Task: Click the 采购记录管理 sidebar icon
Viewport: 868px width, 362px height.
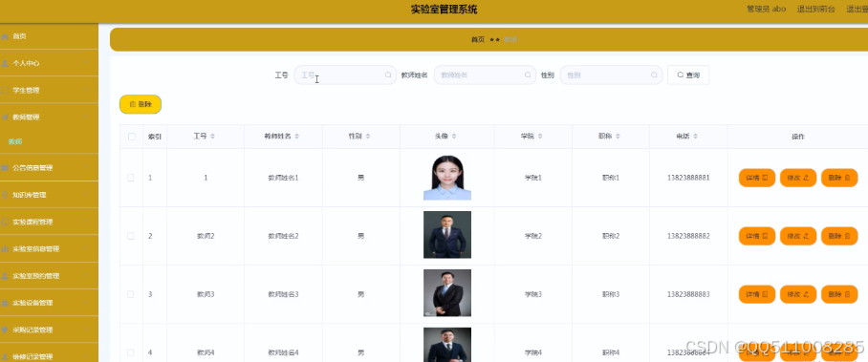Action: point(5,330)
